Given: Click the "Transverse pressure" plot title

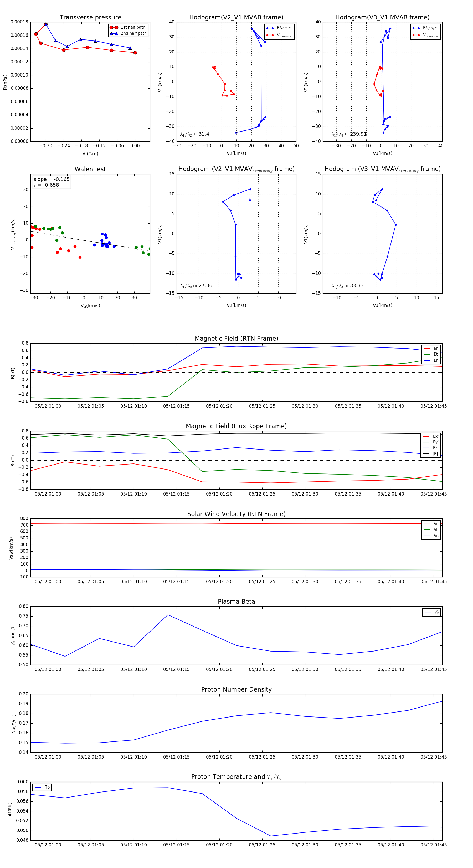Looking at the screenshot, I should click(90, 18).
